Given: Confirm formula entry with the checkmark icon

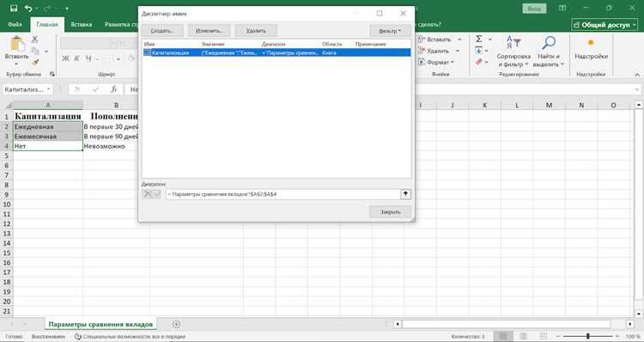Looking at the screenshot, I should (x=95, y=89).
